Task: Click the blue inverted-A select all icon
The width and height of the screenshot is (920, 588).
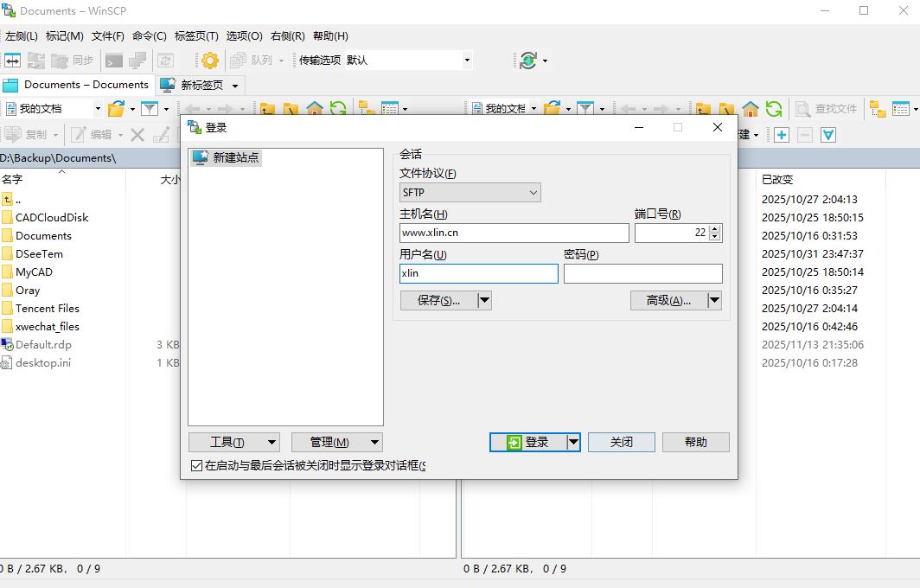Action: click(x=828, y=135)
